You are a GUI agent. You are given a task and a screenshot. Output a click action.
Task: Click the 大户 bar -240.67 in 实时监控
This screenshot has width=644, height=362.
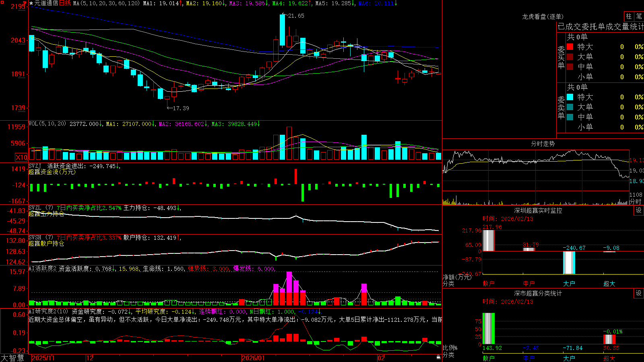click(569, 263)
